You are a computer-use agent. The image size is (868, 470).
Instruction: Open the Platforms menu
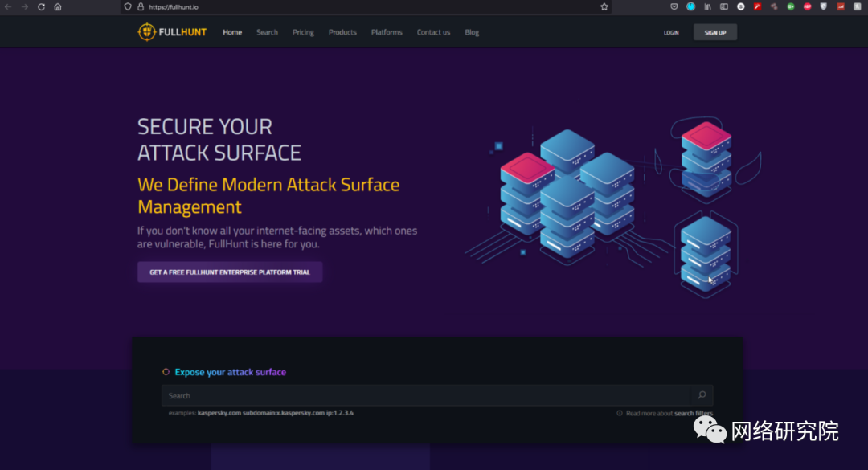click(x=387, y=32)
